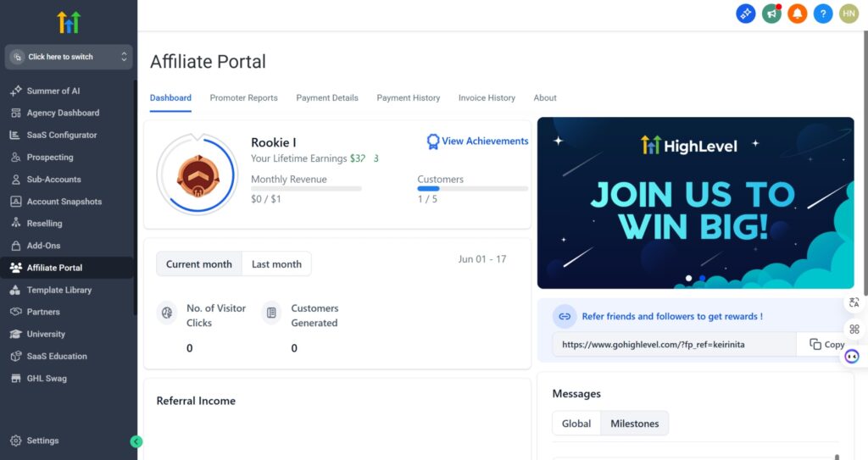Image resolution: width=868 pixels, height=460 pixels.
Task: Select second carousel dot on banner
Action: pos(703,279)
